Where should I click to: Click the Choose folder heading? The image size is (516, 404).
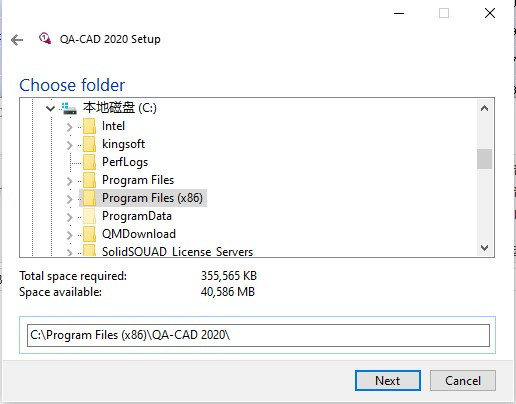72,85
